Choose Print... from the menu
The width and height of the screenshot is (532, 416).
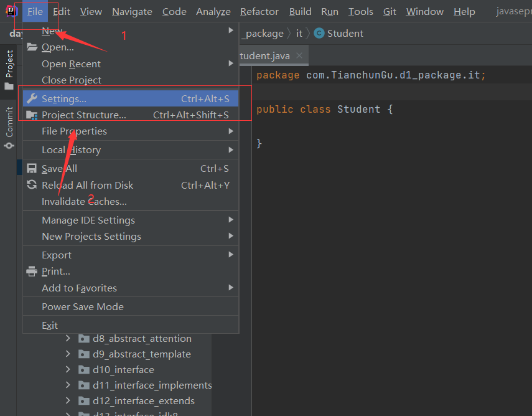click(x=131, y=272)
